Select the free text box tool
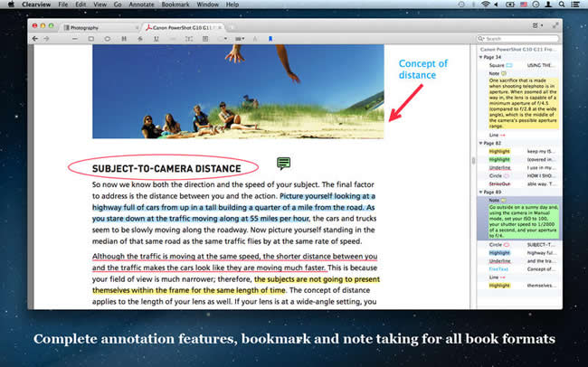Viewport: 588px width, 367px height. point(189,39)
